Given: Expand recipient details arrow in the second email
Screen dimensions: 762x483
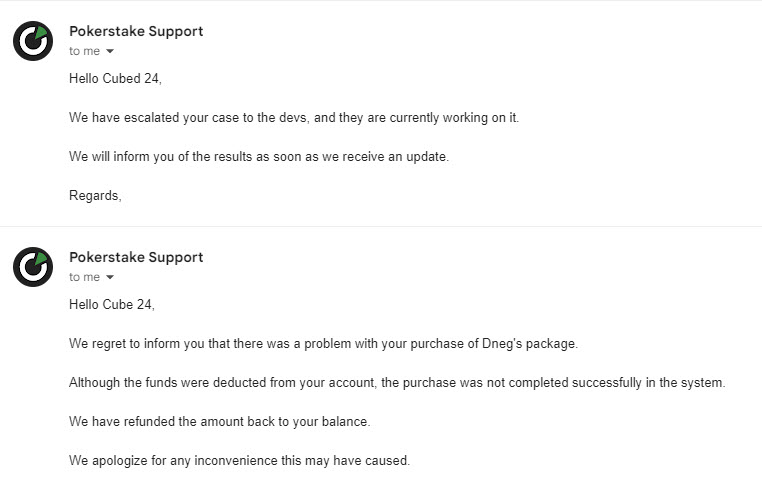Looking at the screenshot, I should pyautogui.click(x=110, y=277).
